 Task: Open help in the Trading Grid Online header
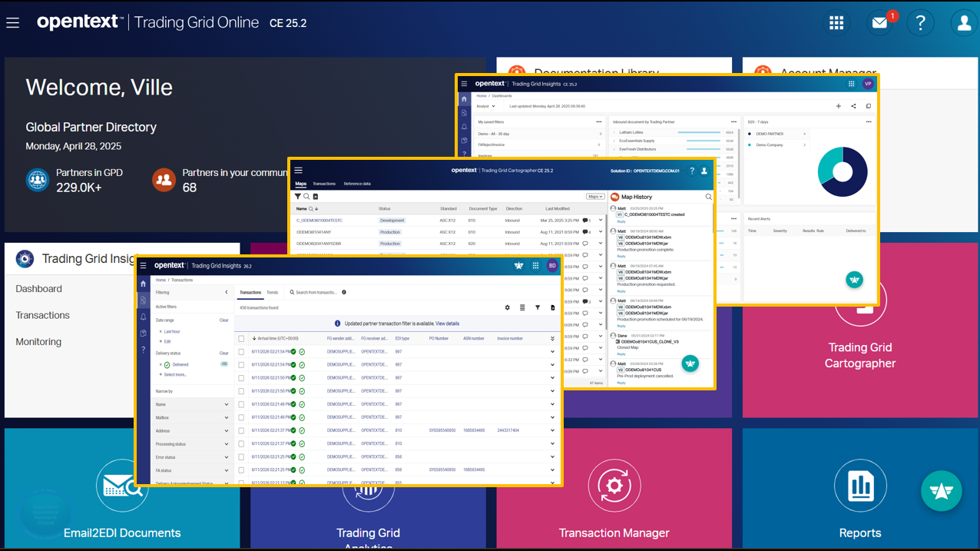920,23
